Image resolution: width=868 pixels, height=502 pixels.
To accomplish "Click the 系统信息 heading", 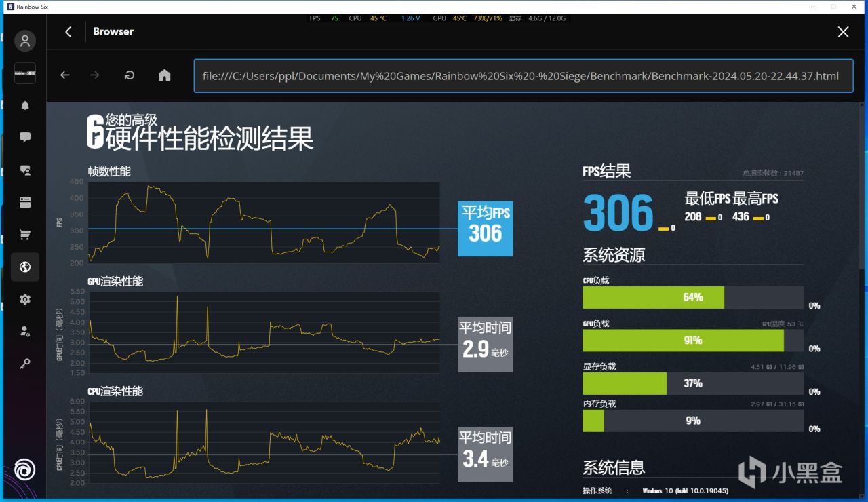I will point(614,467).
